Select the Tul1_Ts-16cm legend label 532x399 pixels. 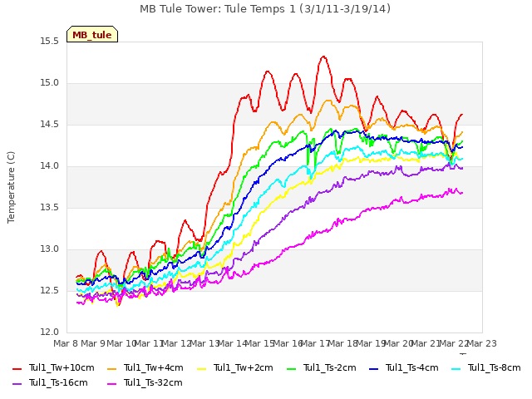58,382
